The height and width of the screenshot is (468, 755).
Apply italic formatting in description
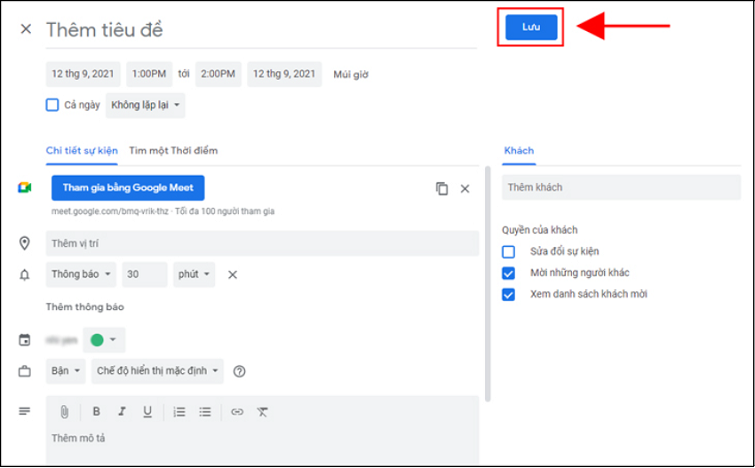coord(122,411)
